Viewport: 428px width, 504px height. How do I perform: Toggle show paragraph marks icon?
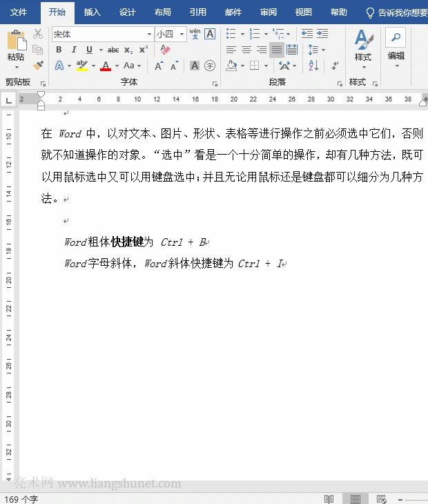click(335, 66)
